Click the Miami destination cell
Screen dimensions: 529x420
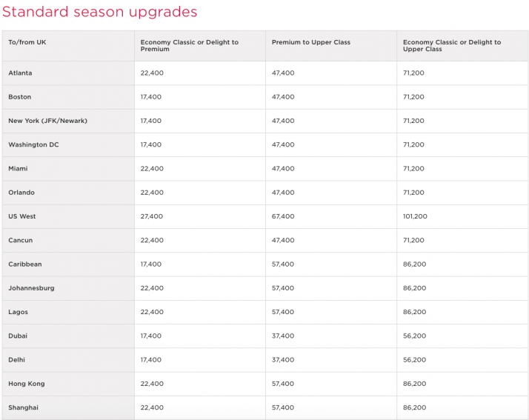tap(19, 169)
